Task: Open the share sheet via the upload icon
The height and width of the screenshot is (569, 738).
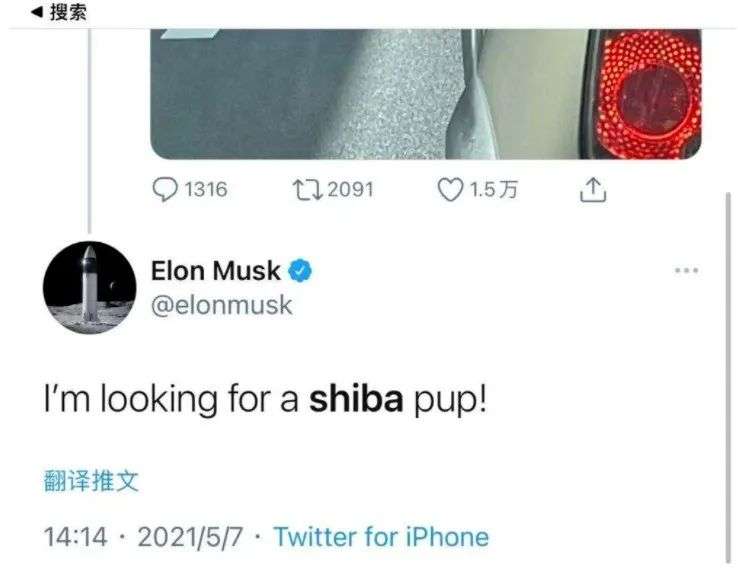Action: [592, 188]
